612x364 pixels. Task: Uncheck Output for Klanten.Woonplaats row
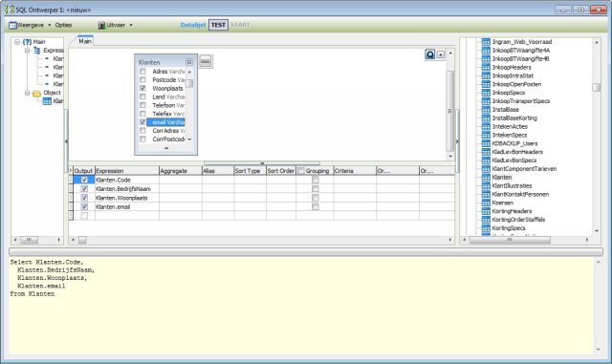tap(84, 198)
